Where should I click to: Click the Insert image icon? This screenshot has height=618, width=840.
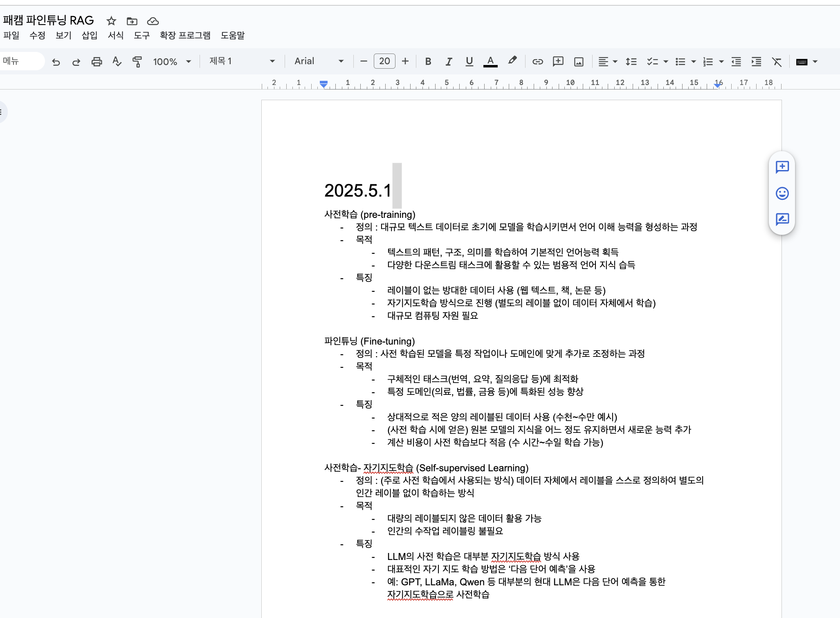579,62
